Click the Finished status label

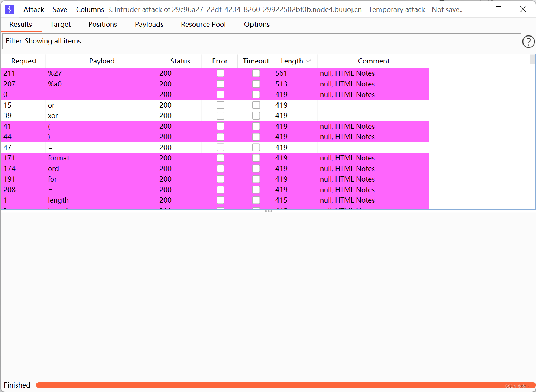click(x=17, y=385)
